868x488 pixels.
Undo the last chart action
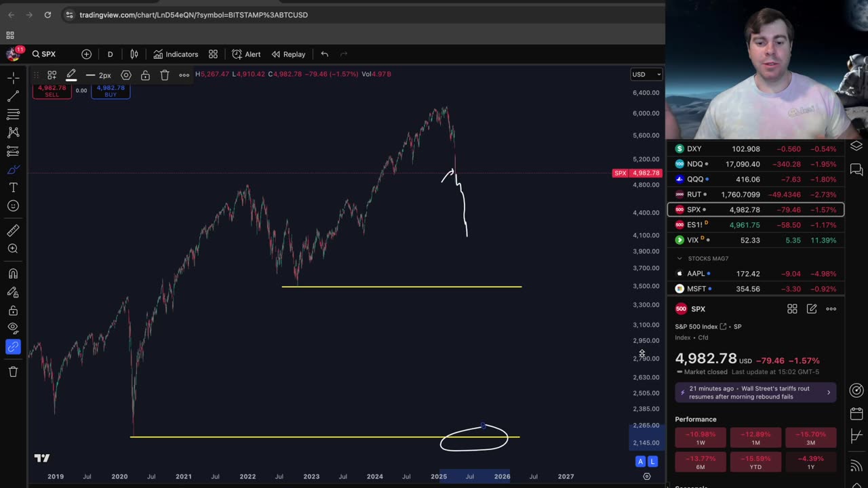pos(324,54)
